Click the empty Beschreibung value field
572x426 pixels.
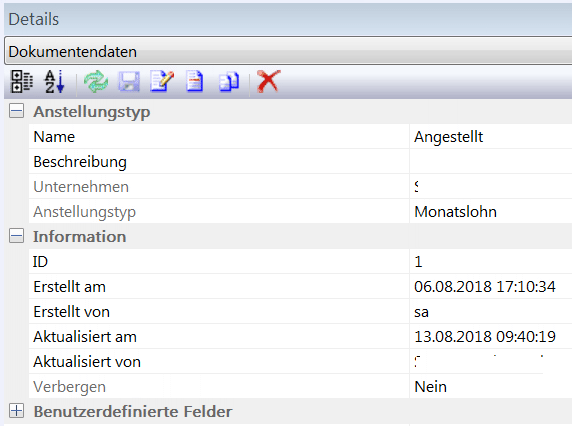(x=491, y=162)
